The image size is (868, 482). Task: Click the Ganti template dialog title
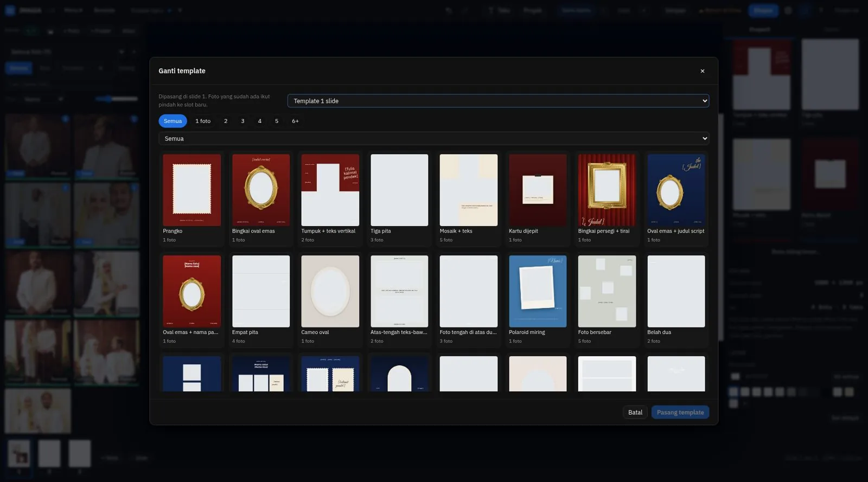(x=182, y=71)
